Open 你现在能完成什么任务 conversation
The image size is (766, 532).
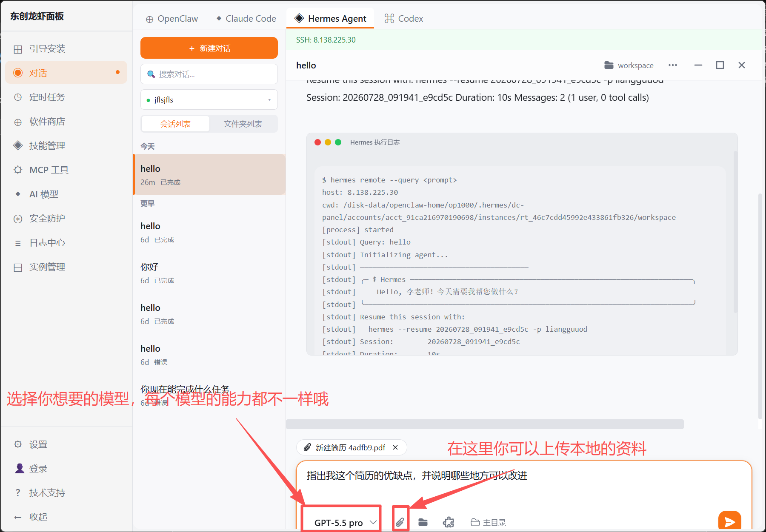pos(209,395)
